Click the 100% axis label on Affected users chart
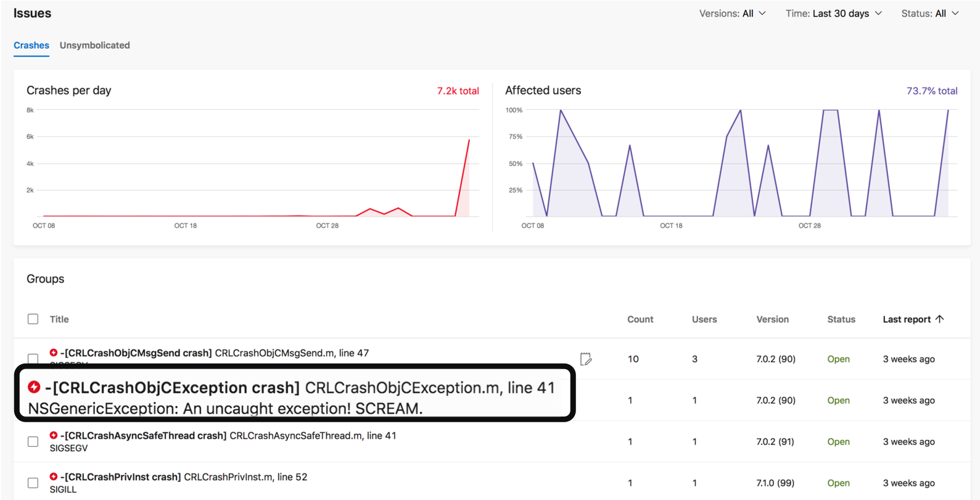980x500 pixels. (x=514, y=110)
